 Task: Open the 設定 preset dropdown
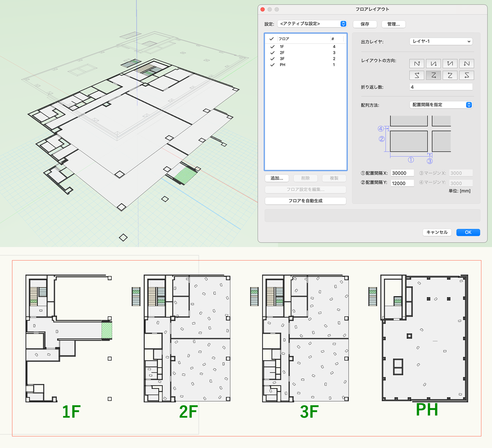312,24
